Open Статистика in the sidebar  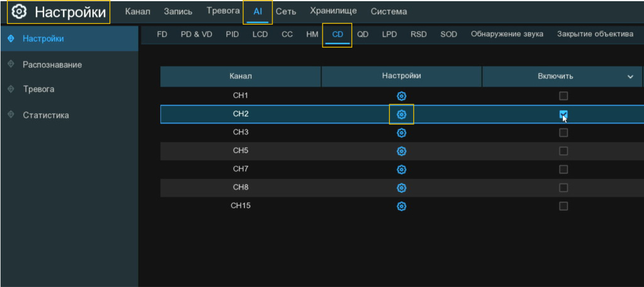(x=46, y=115)
